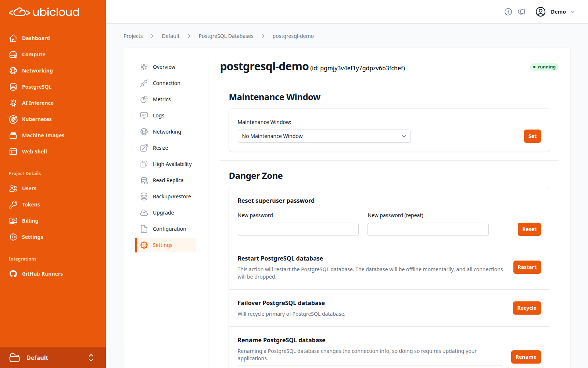This screenshot has width=588, height=368.
Task: Open the Backup/Restore tab
Action: click(x=166, y=197)
